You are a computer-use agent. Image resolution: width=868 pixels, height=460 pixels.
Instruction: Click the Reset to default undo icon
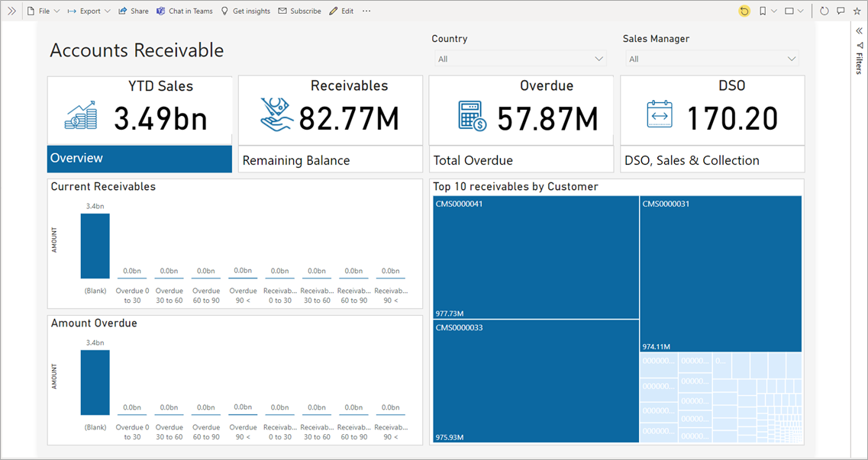(744, 11)
